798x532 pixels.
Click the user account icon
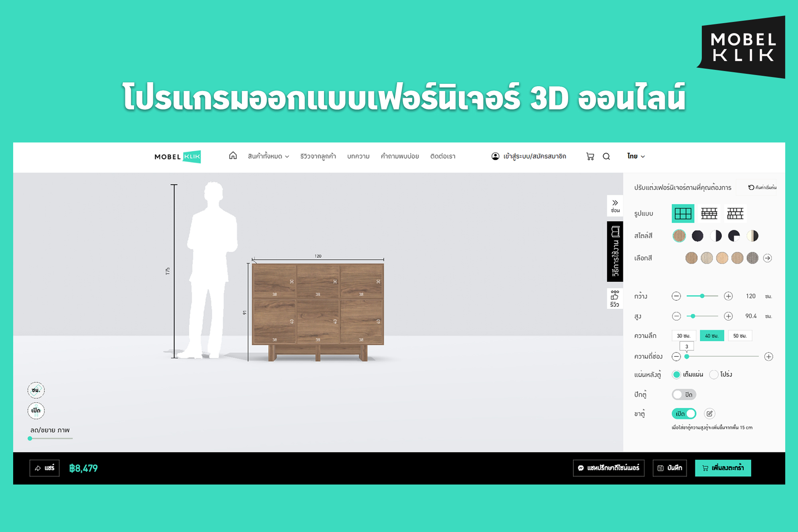coord(495,156)
